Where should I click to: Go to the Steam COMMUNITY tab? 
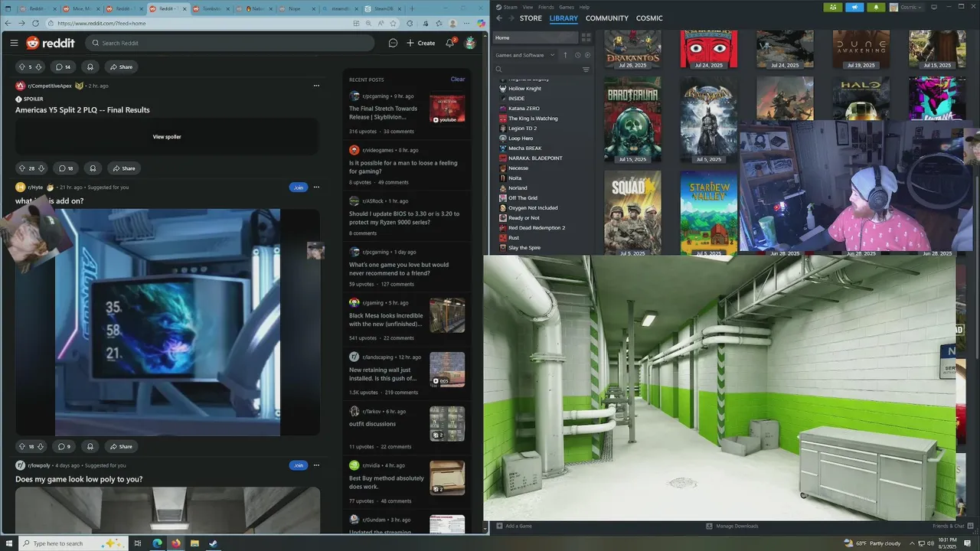(607, 18)
